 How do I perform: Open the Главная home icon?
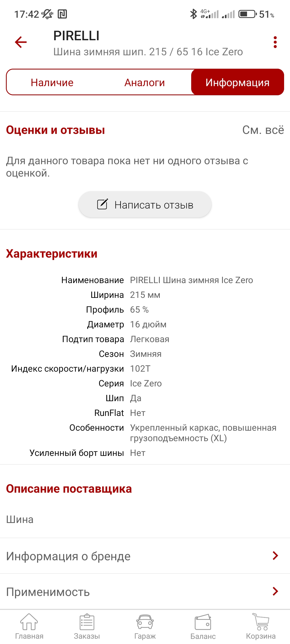point(29,622)
